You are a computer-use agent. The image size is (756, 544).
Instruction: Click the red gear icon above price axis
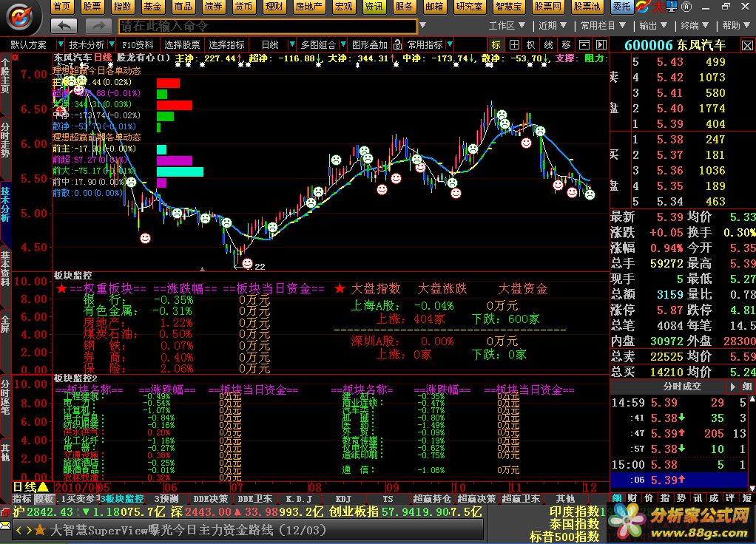16,58
